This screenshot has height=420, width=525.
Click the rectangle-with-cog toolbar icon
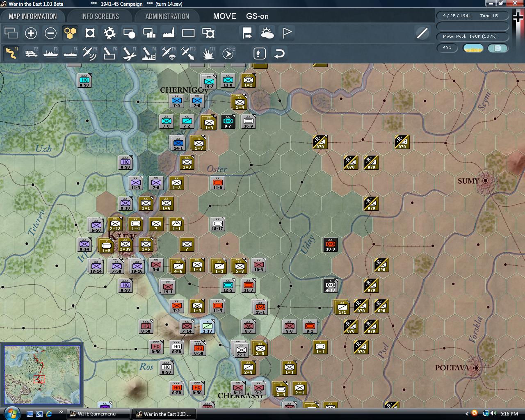208,33
